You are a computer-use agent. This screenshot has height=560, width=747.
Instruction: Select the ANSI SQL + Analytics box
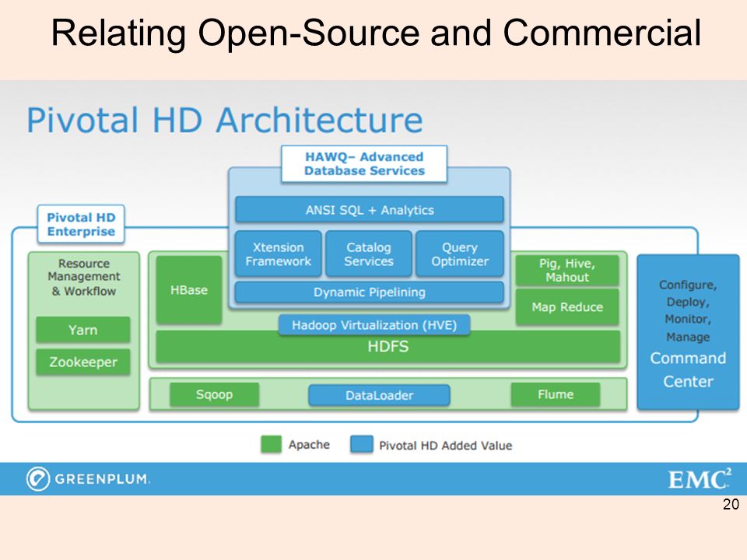tap(370, 210)
